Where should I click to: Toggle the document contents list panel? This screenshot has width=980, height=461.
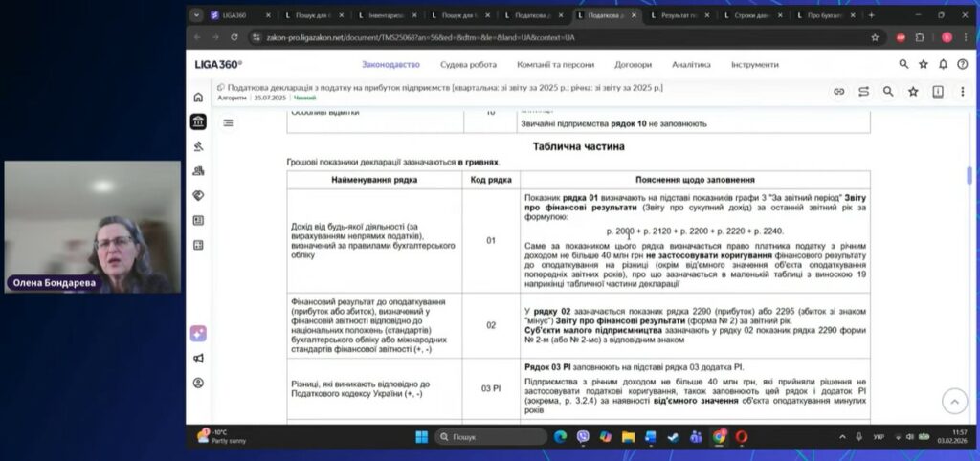[x=229, y=122]
